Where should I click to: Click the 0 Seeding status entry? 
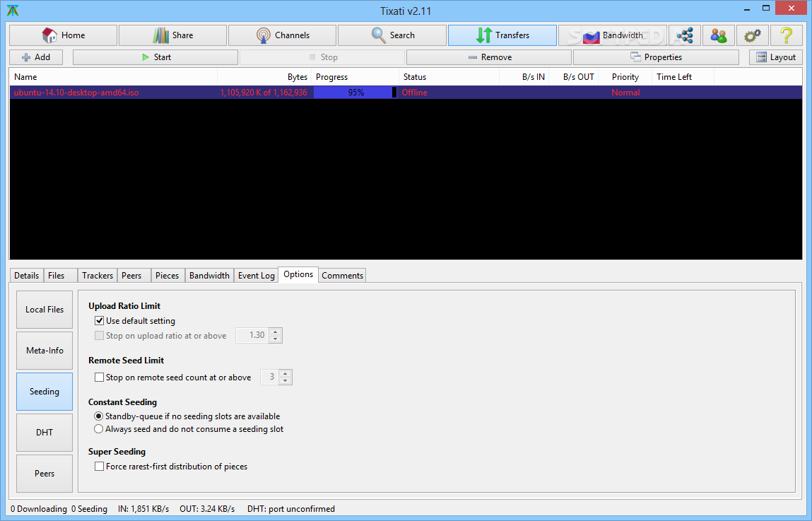coord(89,508)
